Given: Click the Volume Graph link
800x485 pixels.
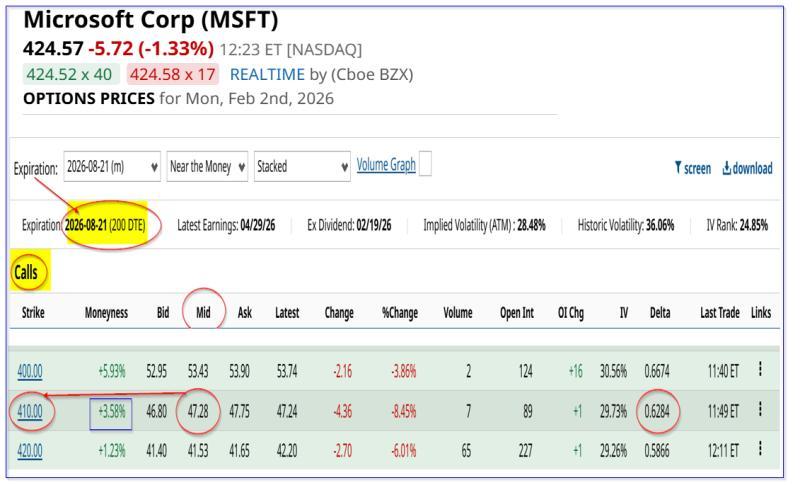Looking at the screenshot, I should pyautogui.click(x=386, y=165).
